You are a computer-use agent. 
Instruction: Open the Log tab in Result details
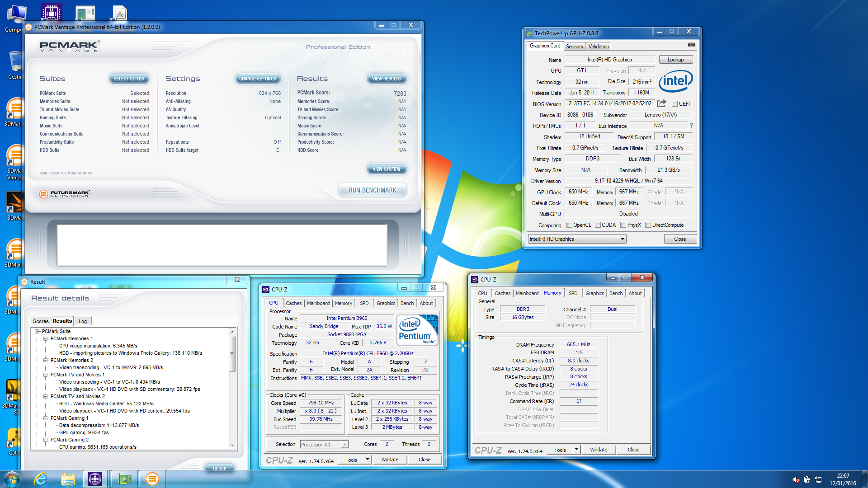click(83, 321)
